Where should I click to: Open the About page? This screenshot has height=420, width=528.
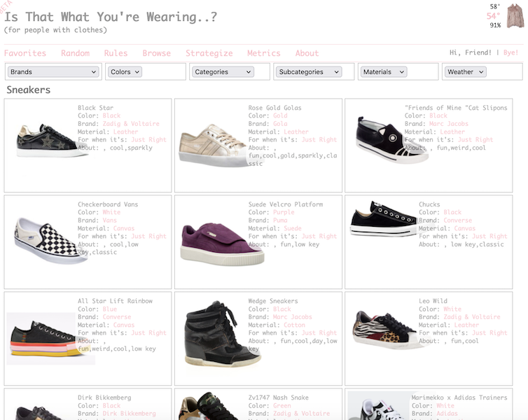(x=307, y=53)
